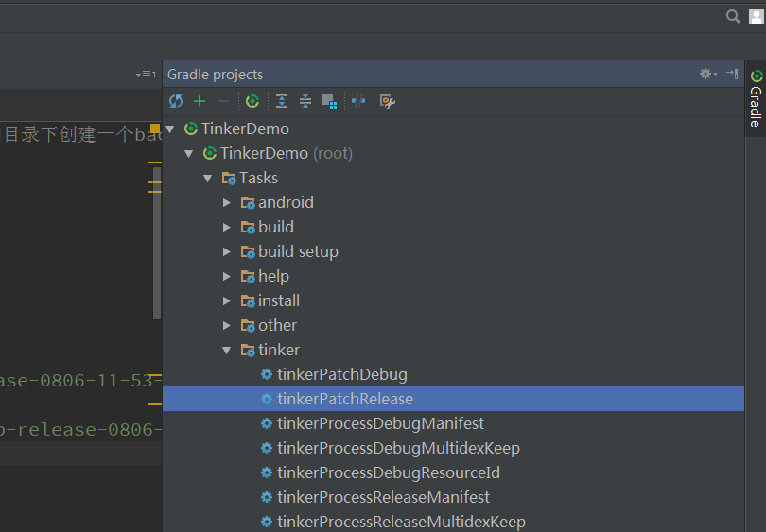The width and height of the screenshot is (766, 532).
Task: Collapse the TinkerDemo (root) node
Action: click(x=189, y=154)
